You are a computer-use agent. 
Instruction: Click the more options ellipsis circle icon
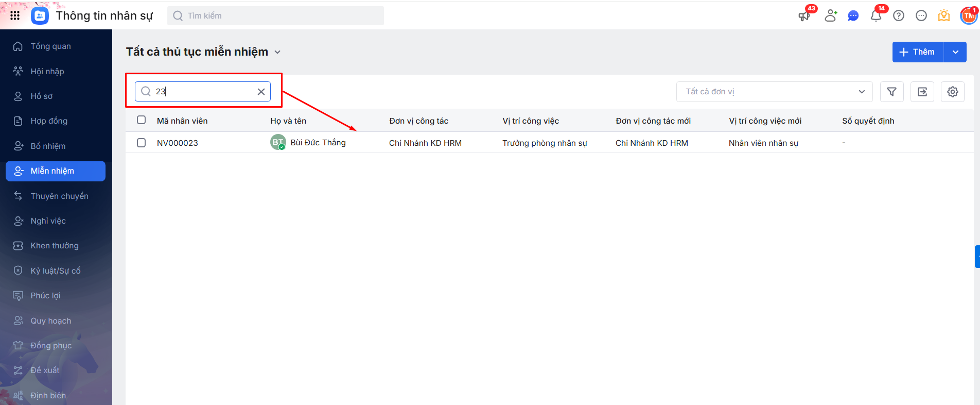click(x=921, y=16)
